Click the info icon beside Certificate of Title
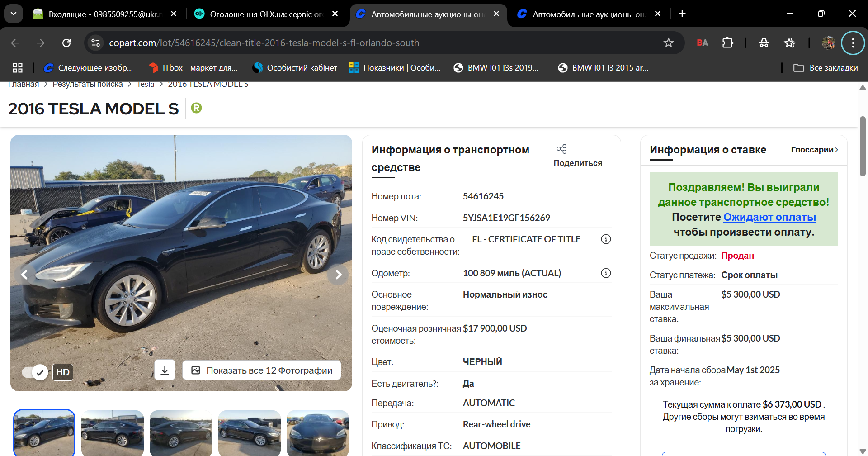The image size is (868, 456). point(606,239)
